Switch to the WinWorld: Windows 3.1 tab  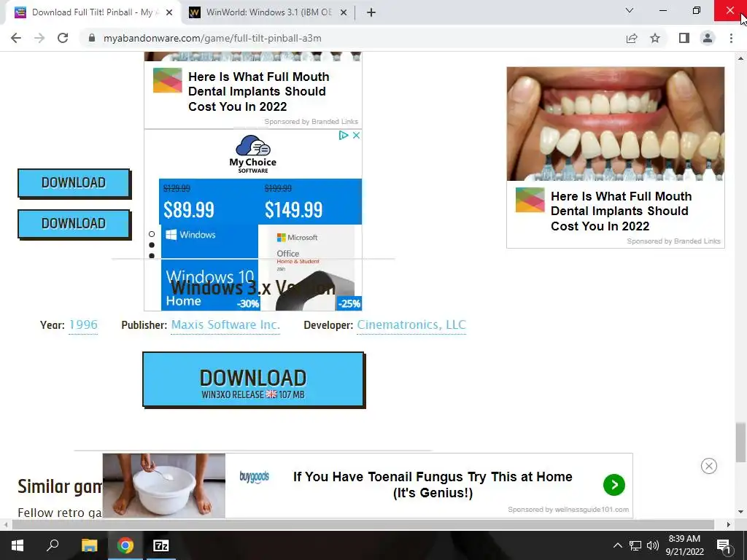(268, 12)
